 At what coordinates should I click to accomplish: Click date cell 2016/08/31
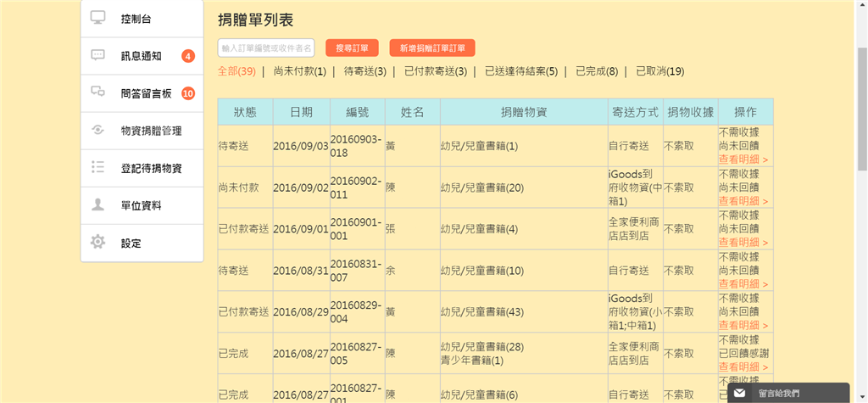(301, 271)
